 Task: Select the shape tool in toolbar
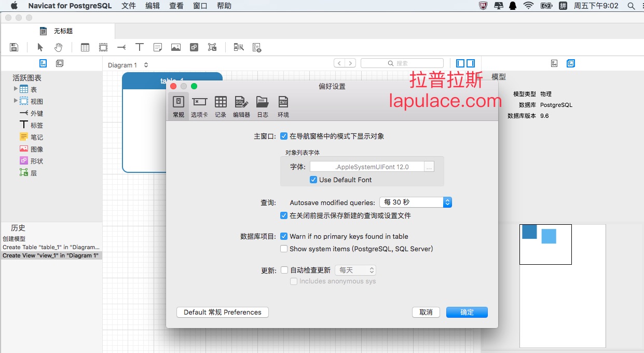click(x=194, y=47)
